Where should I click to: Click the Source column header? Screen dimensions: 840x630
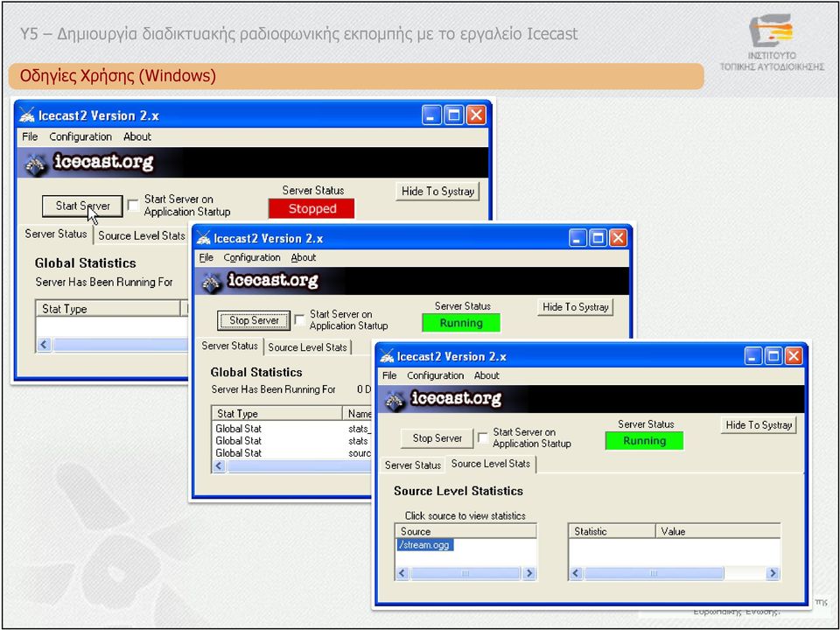pos(465,531)
